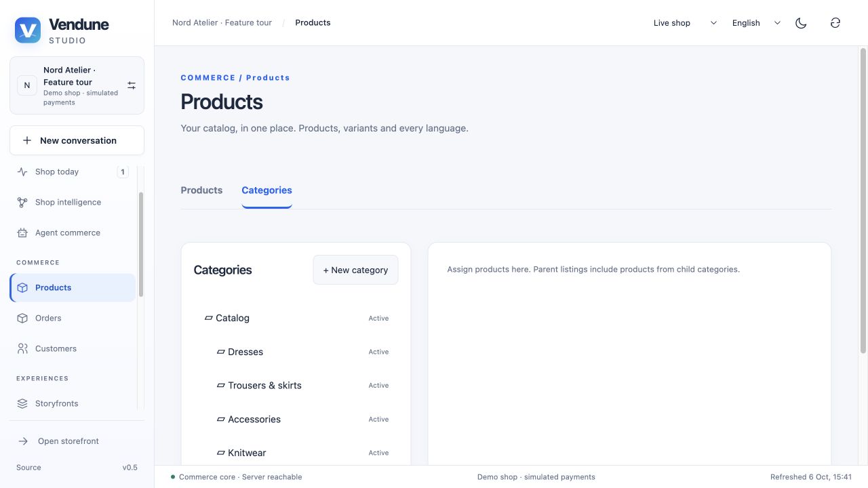Toggle dark mode moon icon
This screenshot has width=868, height=488.
(801, 23)
